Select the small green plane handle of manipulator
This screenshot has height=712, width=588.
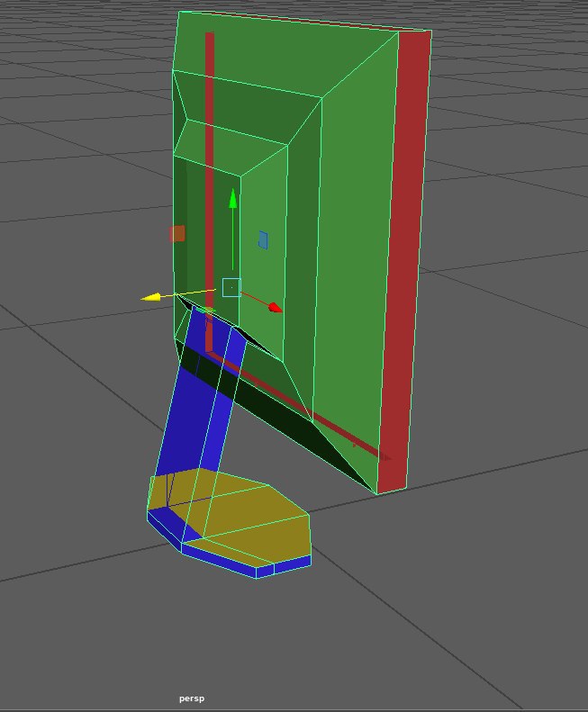pos(208,311)
